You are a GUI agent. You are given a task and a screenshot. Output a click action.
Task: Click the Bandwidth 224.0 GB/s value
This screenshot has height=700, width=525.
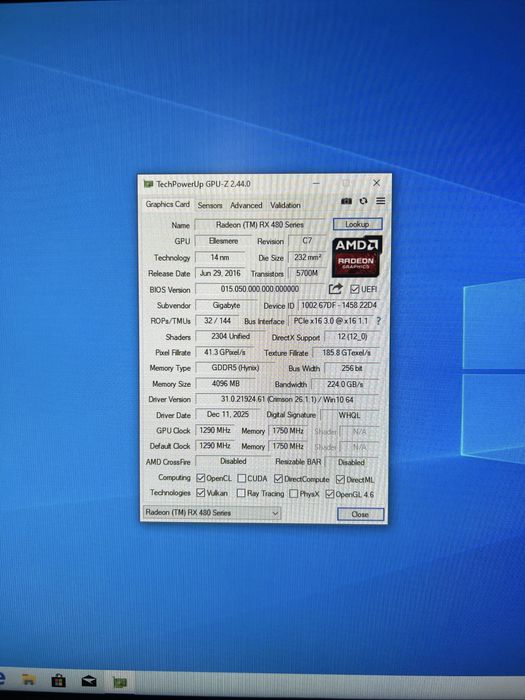pyautogui.click(x=345, y=384)
